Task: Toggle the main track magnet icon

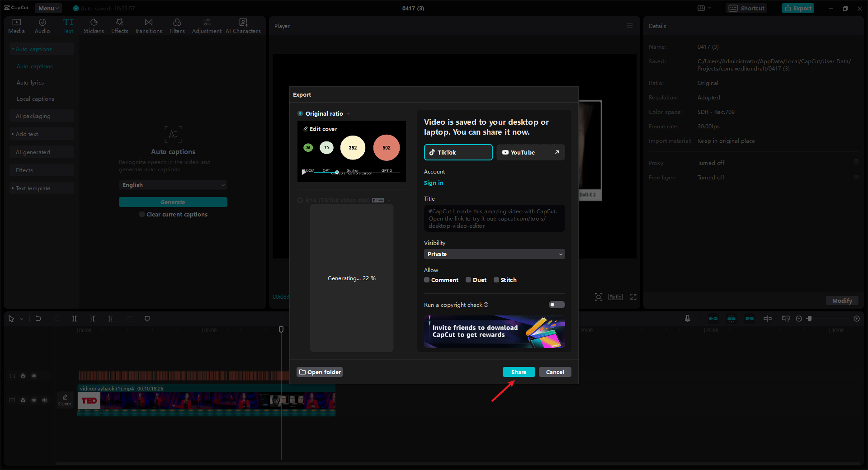Action: [713, 319]
